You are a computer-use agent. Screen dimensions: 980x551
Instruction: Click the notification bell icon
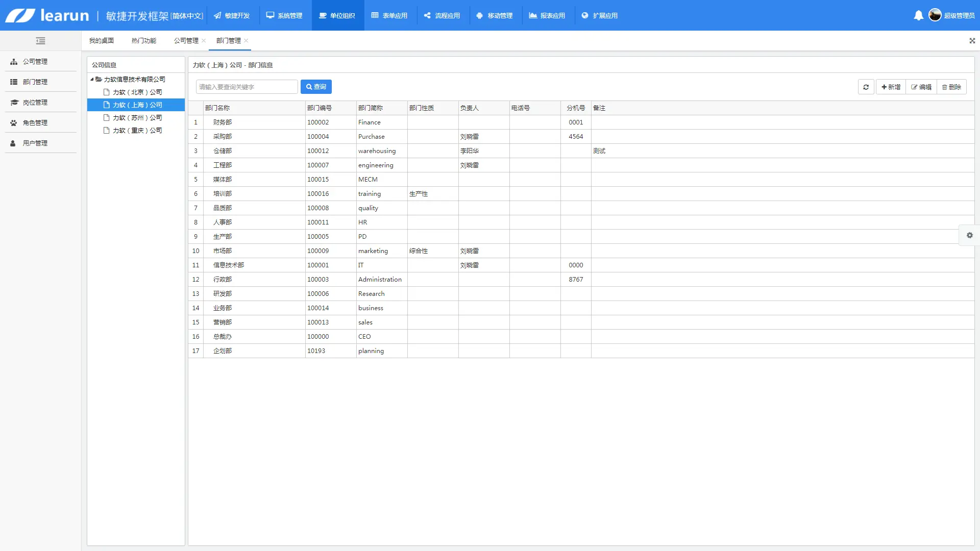[918, 15]
